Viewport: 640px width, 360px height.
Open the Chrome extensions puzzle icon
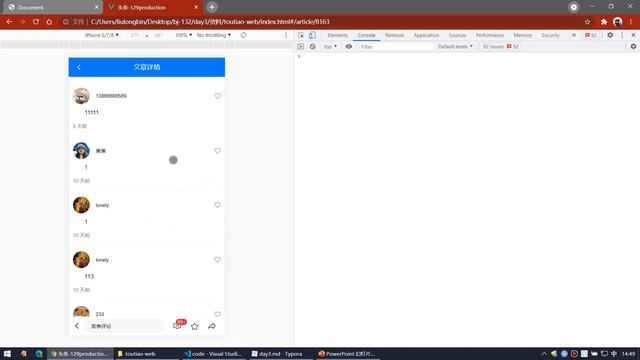click(x=604, y=22)
